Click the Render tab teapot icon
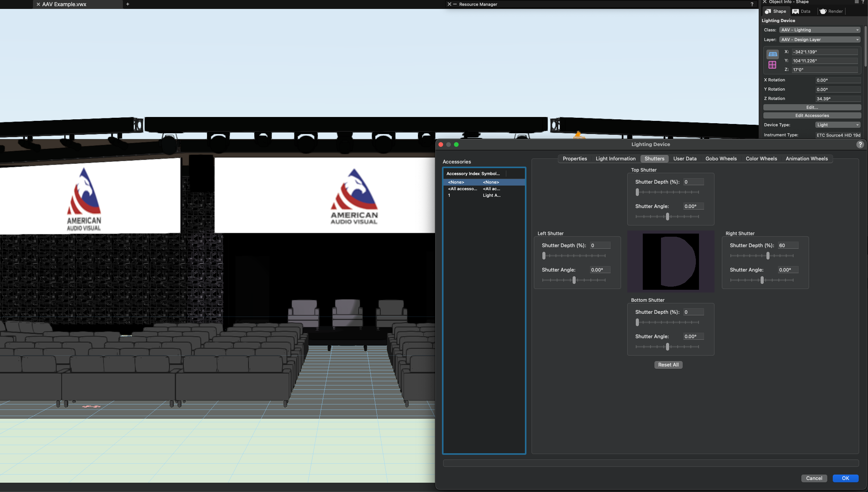This screenshot has height=492, width=868. 823,11
